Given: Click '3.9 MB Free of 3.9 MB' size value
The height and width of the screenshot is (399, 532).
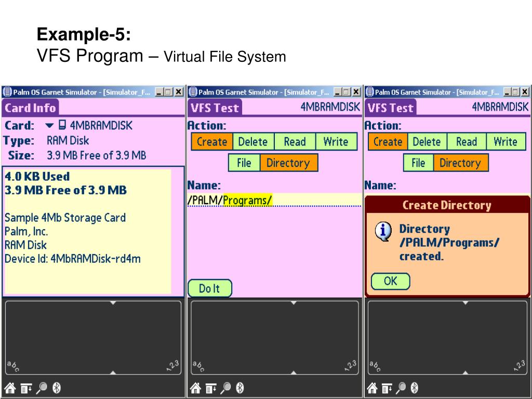Looking at the screenshot, I should tap(97, 155).
